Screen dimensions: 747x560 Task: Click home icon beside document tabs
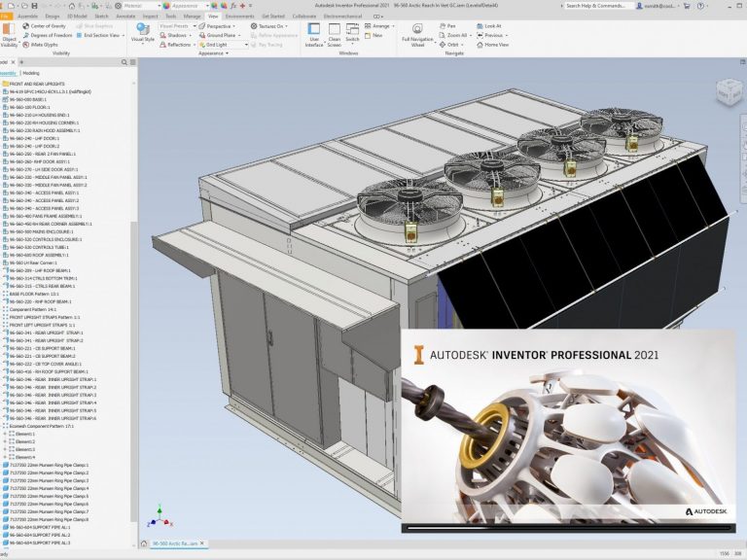[144, 543]
